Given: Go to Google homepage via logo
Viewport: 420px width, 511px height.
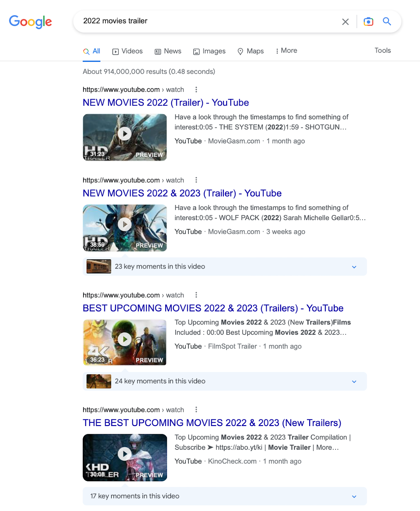Looking at the screenshot, I should [30, 22].
